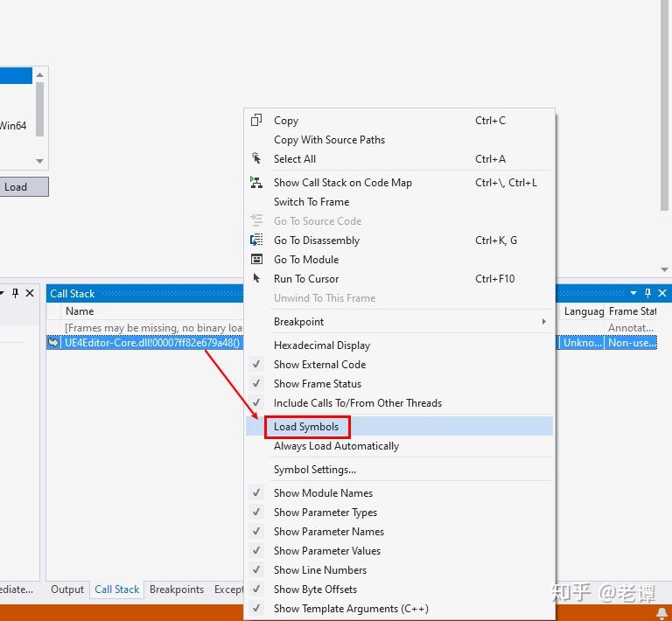Choose Copy menu entry

coord(399,121)
